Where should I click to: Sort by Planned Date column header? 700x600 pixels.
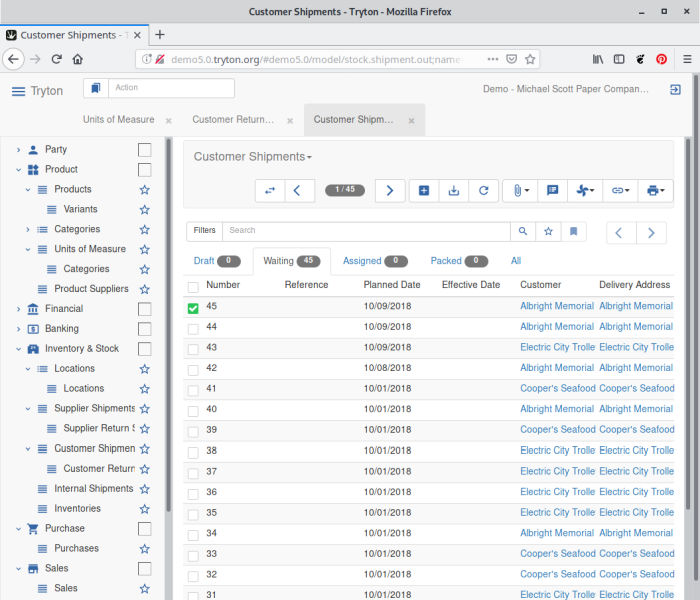pyautogui.click(x=392, y=285)
